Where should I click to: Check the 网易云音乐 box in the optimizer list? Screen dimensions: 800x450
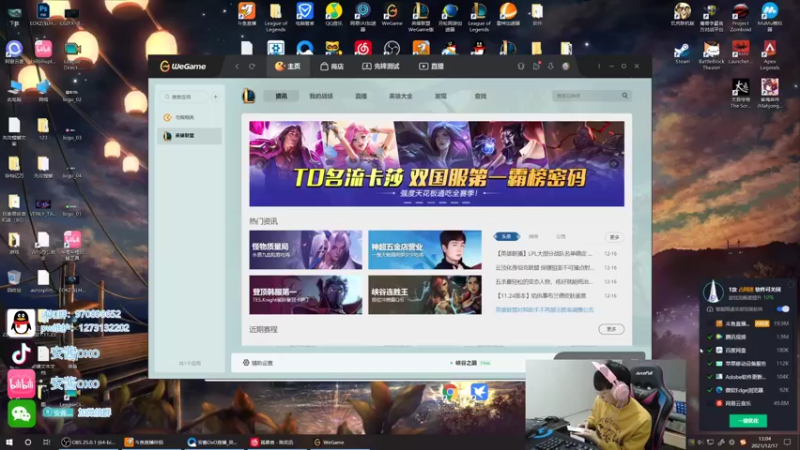coord(710,403)
